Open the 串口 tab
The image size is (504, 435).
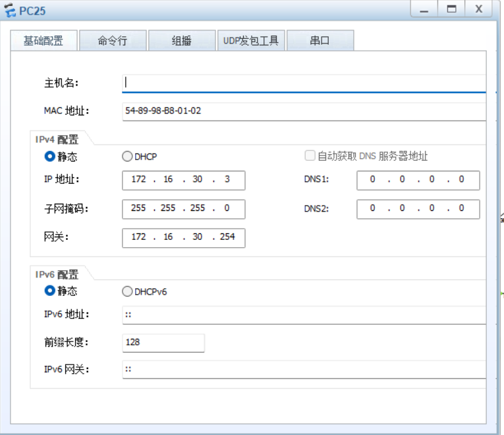[x=320, y=40]
